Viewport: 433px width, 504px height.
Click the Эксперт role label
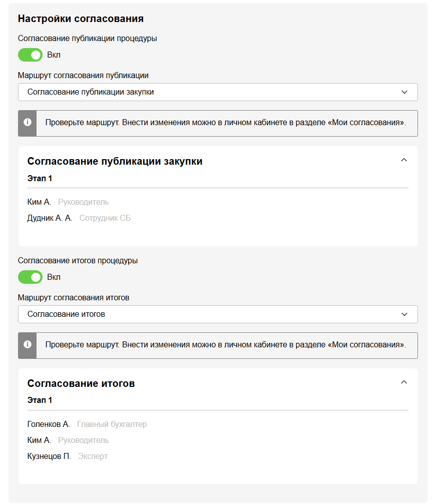pos(93,456)
